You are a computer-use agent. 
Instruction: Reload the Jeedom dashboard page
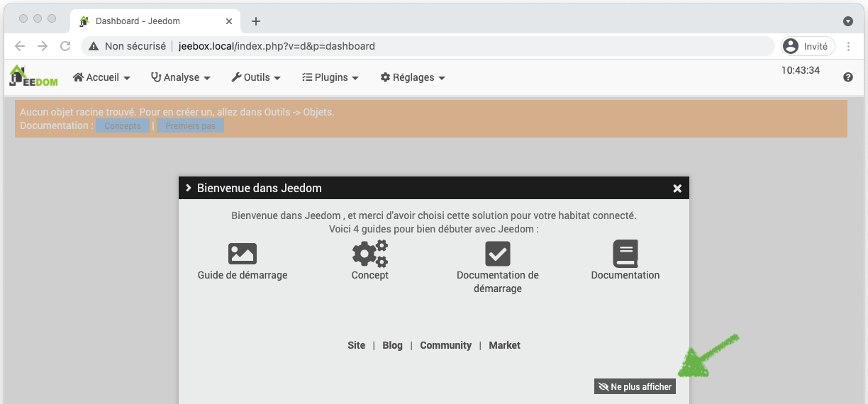65,46
